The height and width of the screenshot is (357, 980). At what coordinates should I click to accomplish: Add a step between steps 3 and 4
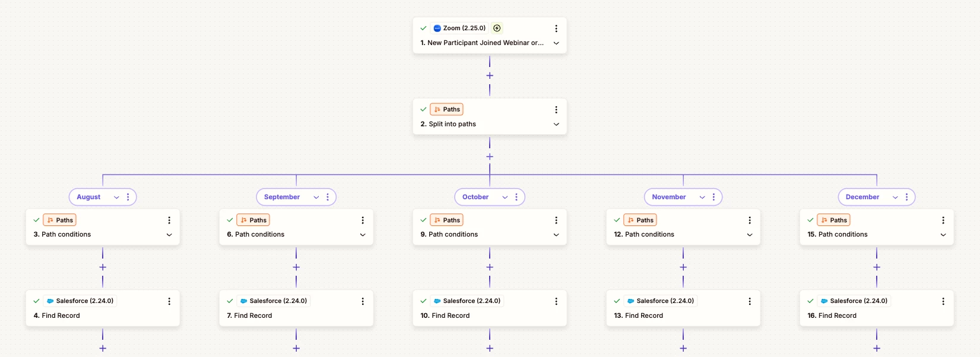[x=103, y=267]
